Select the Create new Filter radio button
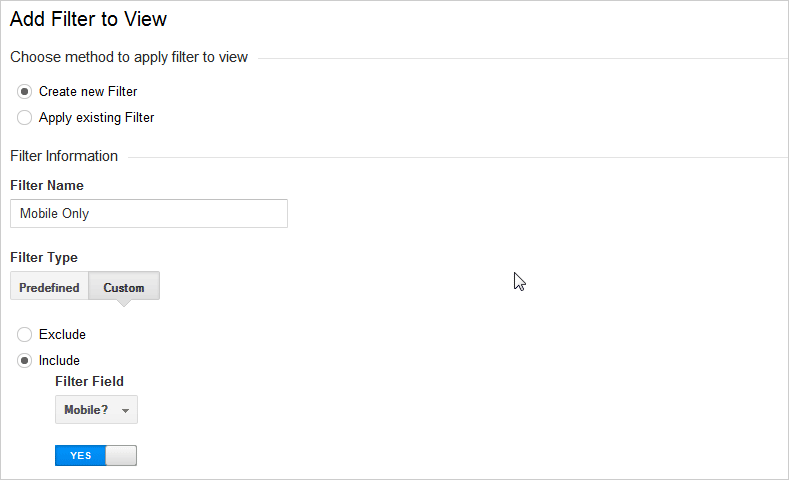Image resolution: width=789 pixels, height=480 pixels. tap(24, 92)
